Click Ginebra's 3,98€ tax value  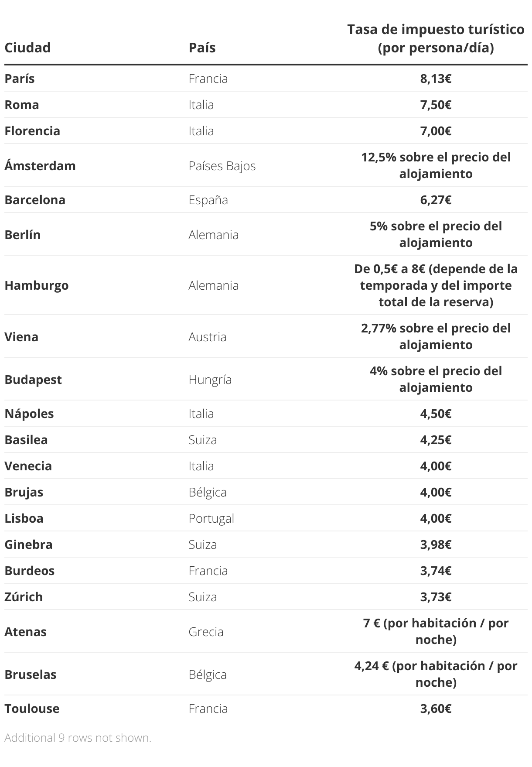[436, 544]
